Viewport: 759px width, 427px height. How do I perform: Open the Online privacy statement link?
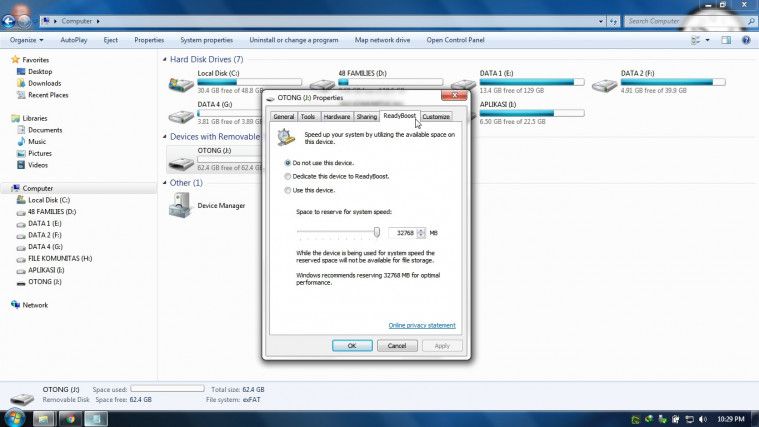tap(422, 325)
